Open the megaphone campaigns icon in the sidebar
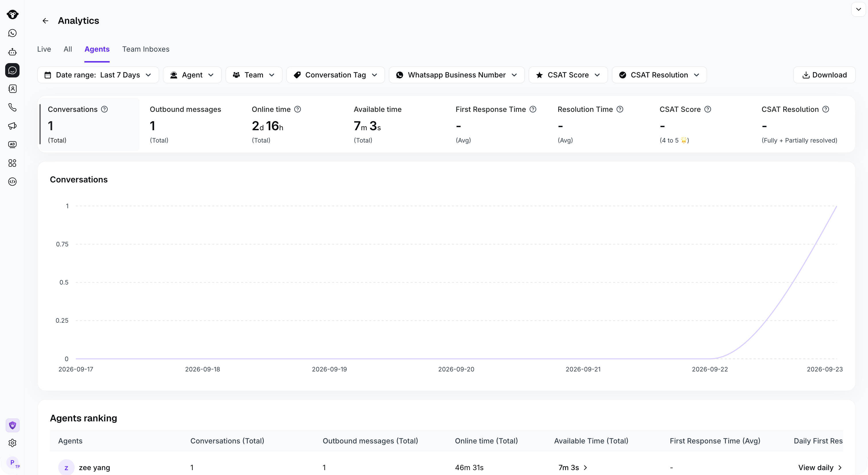This screenshot has height=475, width=868. (12, 126)
